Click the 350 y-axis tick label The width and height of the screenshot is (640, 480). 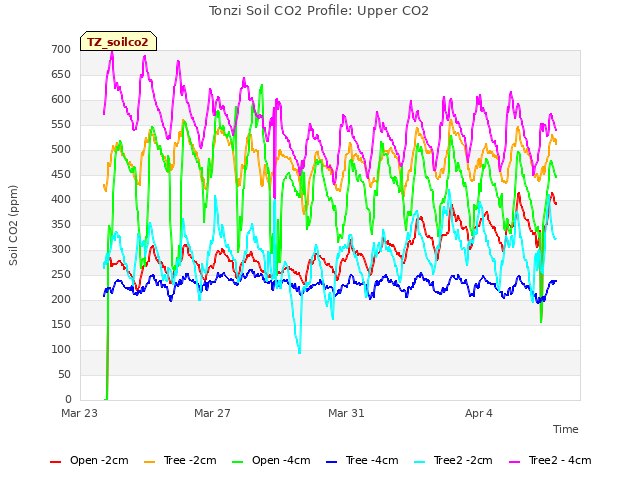[x=61, y=224]
